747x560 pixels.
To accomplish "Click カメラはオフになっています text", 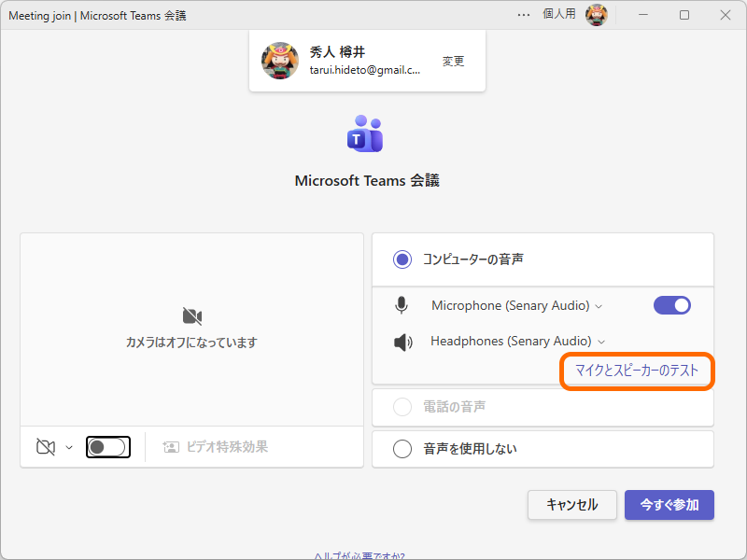I will (191, 343).
